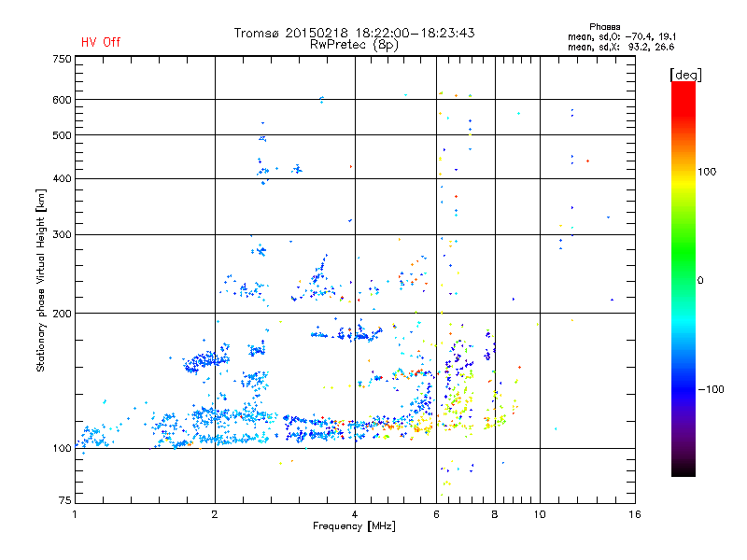Click the '500' height axis label

pos(62,135)
